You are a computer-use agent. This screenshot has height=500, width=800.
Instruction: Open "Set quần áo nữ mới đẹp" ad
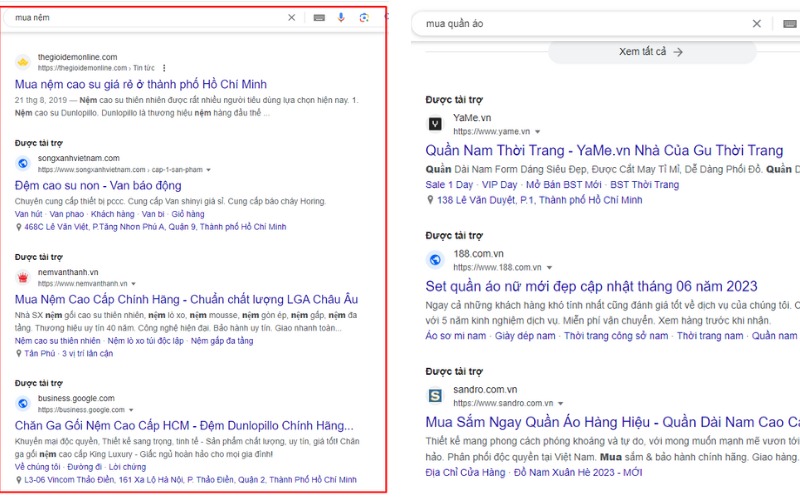(591, 286)
